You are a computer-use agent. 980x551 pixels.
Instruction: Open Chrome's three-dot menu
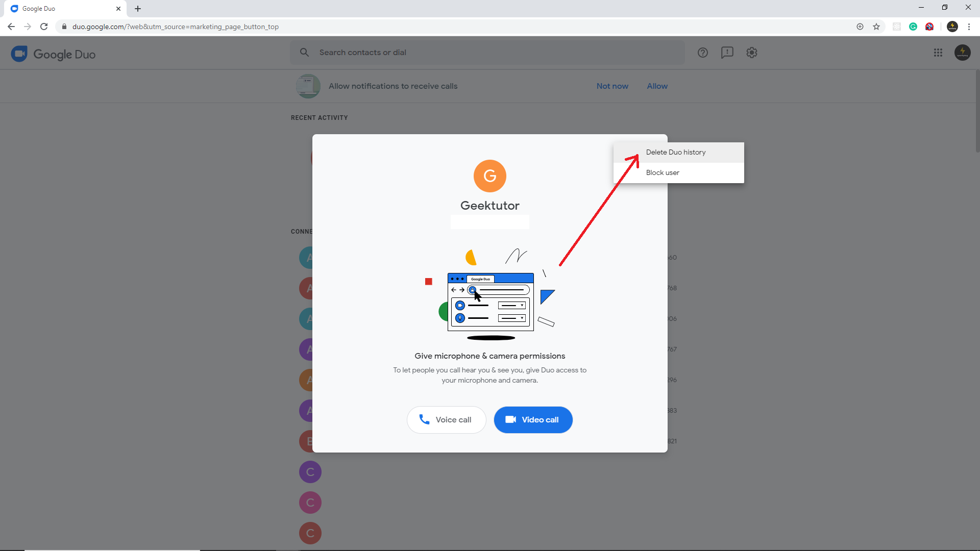click(x=969, y=27)
